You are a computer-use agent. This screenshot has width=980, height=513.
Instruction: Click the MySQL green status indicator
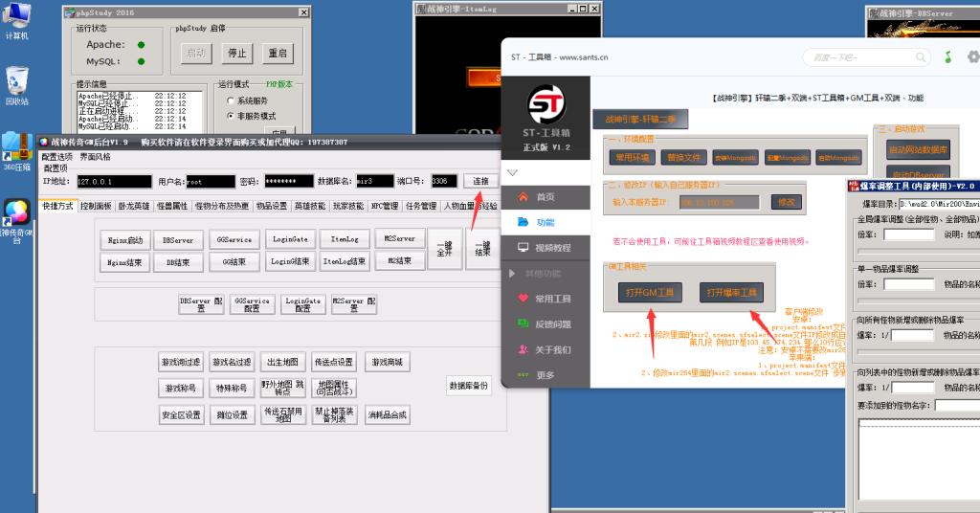click(x=142, y=61)
